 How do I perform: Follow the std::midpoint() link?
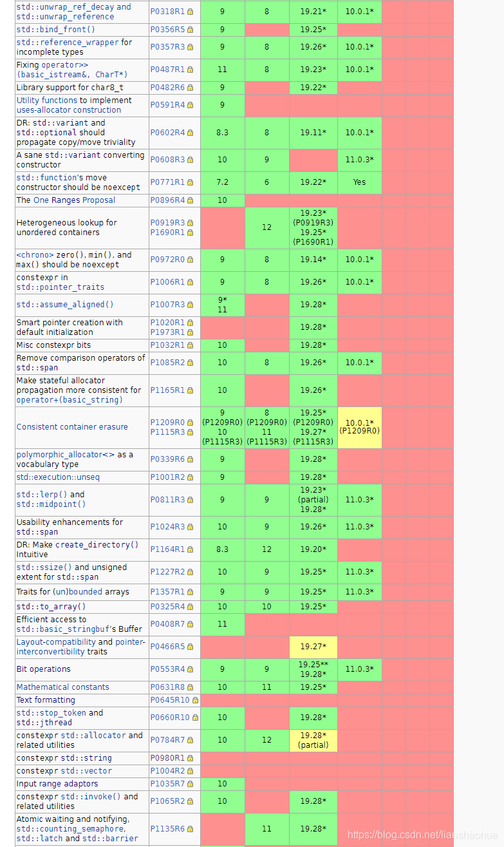[51, 504]
